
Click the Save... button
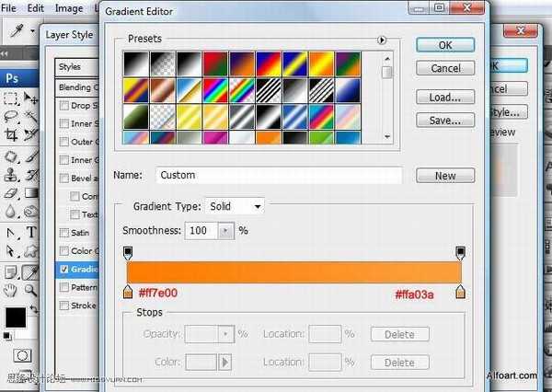[x=445, y=121]
